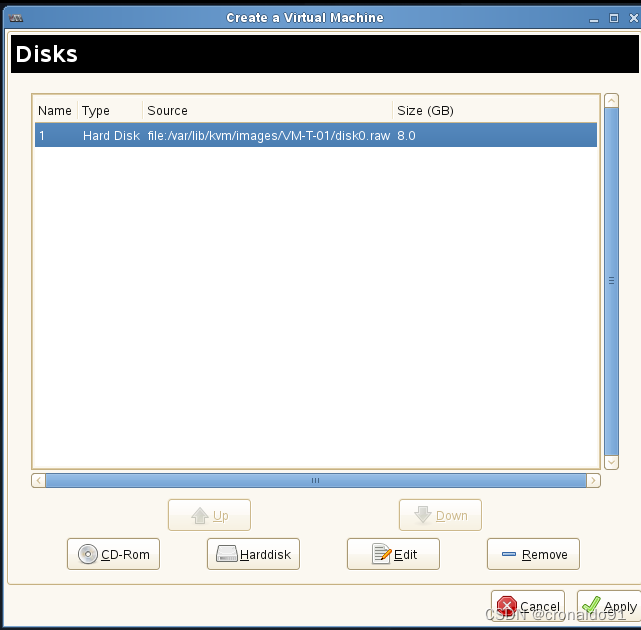This screenshot has width=641, height=630.
Task: Close the Create a Virtual Machine window
Action: 634,18
